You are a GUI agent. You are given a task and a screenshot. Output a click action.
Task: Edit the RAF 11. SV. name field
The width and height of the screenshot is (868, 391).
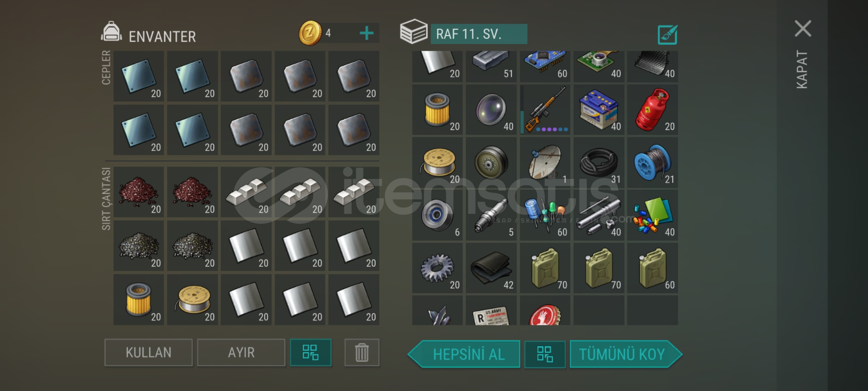click(479, 34)
